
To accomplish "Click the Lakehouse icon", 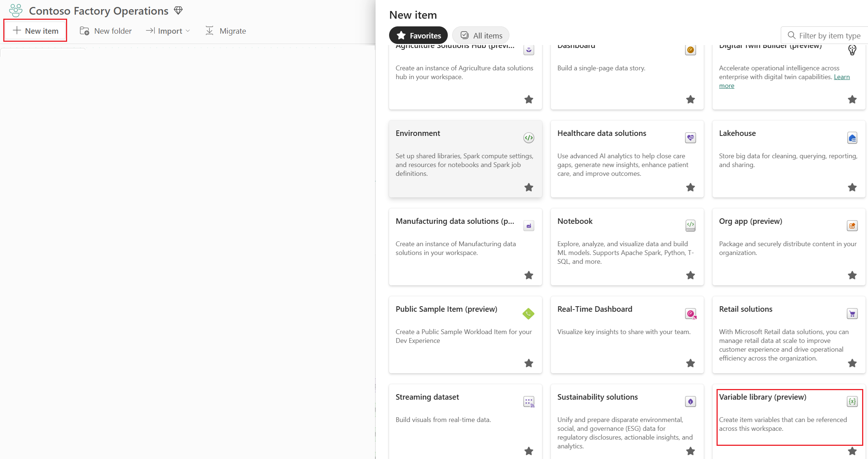I will [852, 138].
